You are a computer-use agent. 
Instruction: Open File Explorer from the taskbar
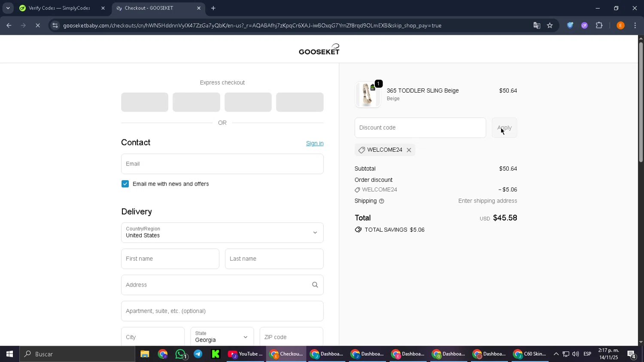[x=145, y=354]
